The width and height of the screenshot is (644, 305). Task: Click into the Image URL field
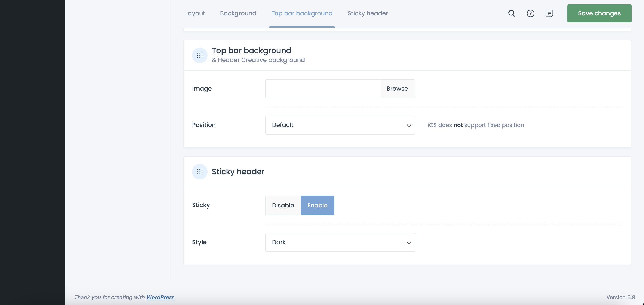coord(322,89)
